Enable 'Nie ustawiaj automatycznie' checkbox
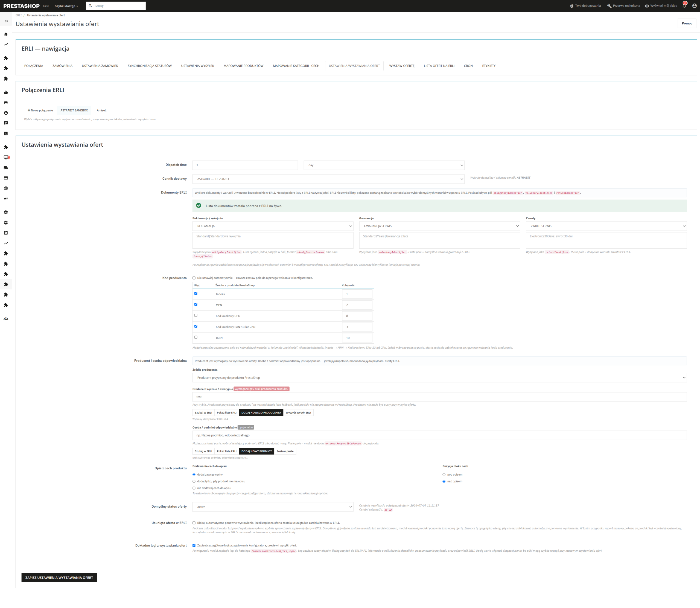This screenshot has width=700, height=608. [194, 278]
